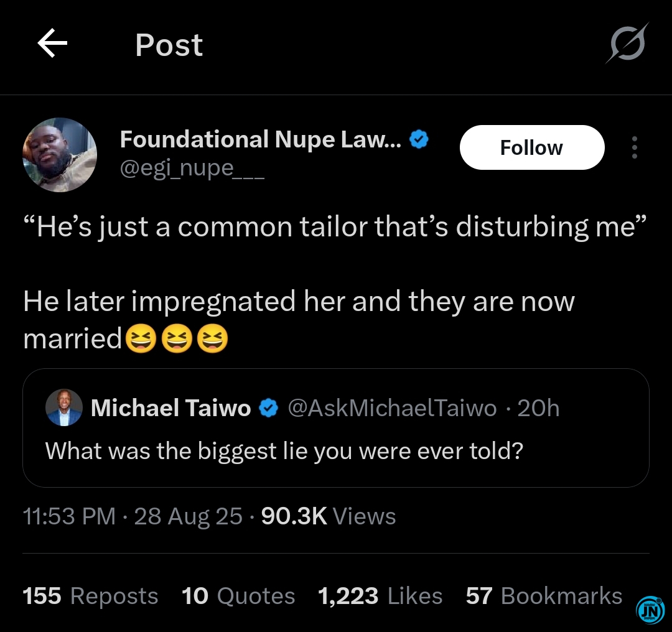Tap Michael Taiwo's verified badge
Image resolution: width=672 pixels, height=632 pixels.
click(x=268, y=407)
